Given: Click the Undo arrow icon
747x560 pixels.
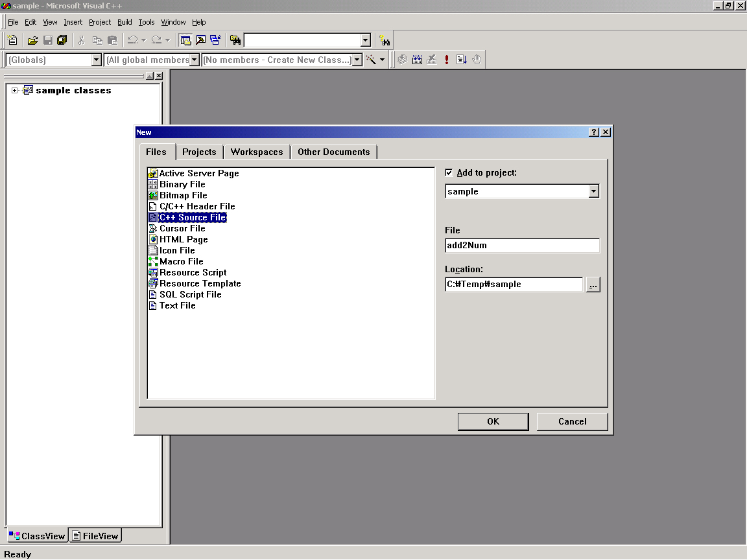Looking at the screenshot, I should pyautogui.click(x=133, y=40).
